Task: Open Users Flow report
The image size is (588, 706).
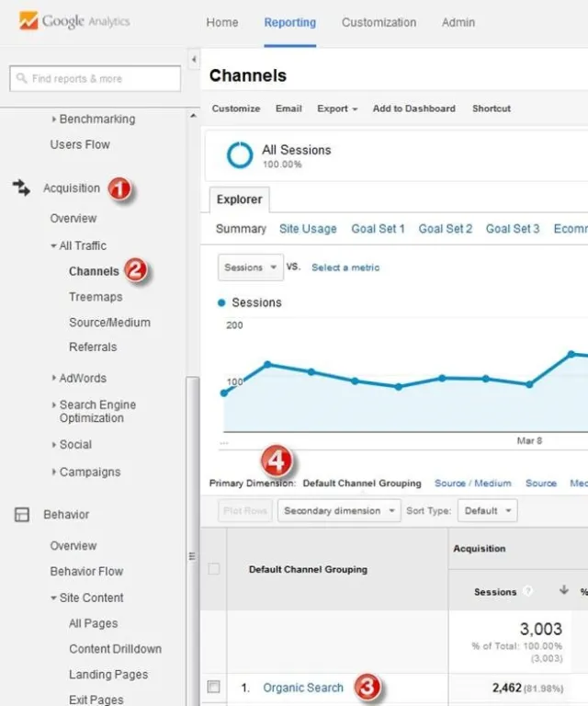Action: (80, 144)
